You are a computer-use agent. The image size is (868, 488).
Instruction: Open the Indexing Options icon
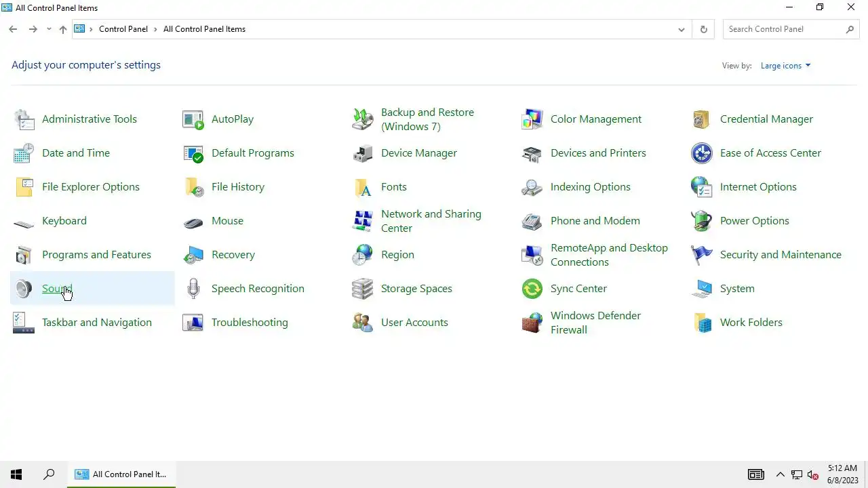click(x=532, y=187)
